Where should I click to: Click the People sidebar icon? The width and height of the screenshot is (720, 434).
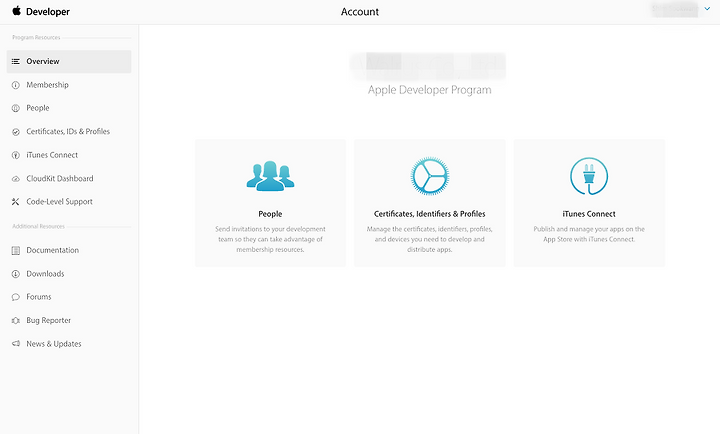pos(16,108)
